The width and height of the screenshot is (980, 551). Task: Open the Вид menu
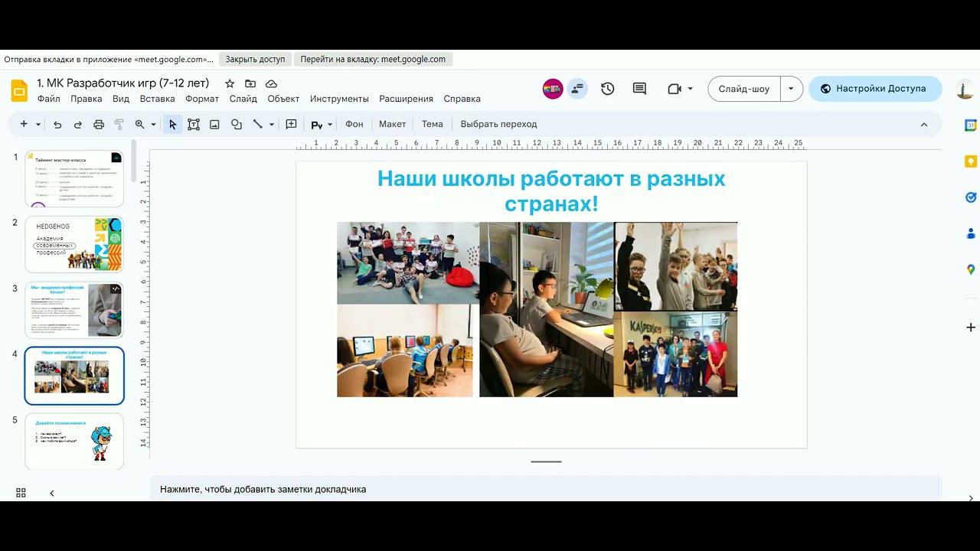[121, 99]
